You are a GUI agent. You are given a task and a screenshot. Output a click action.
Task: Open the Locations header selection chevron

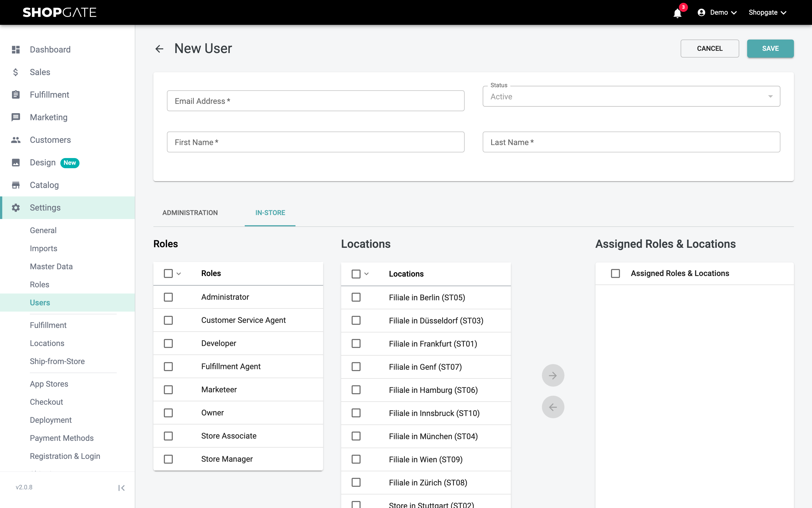[367, 274]
